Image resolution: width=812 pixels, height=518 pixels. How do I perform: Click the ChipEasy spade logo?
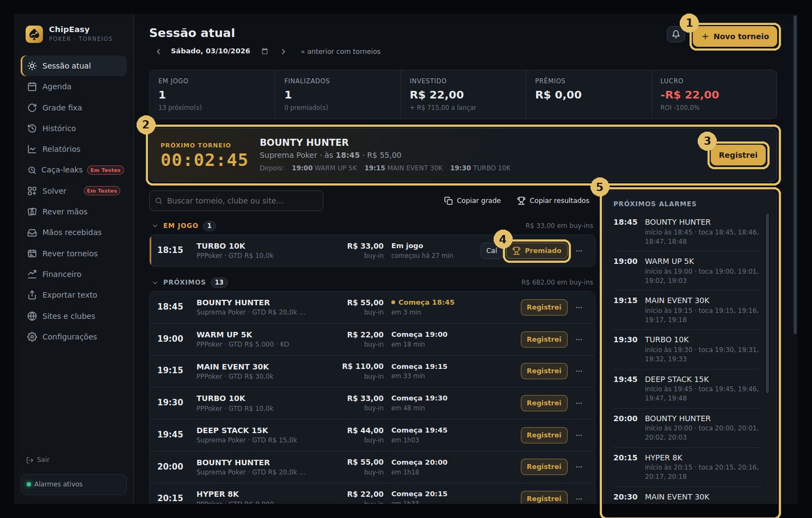34,34
